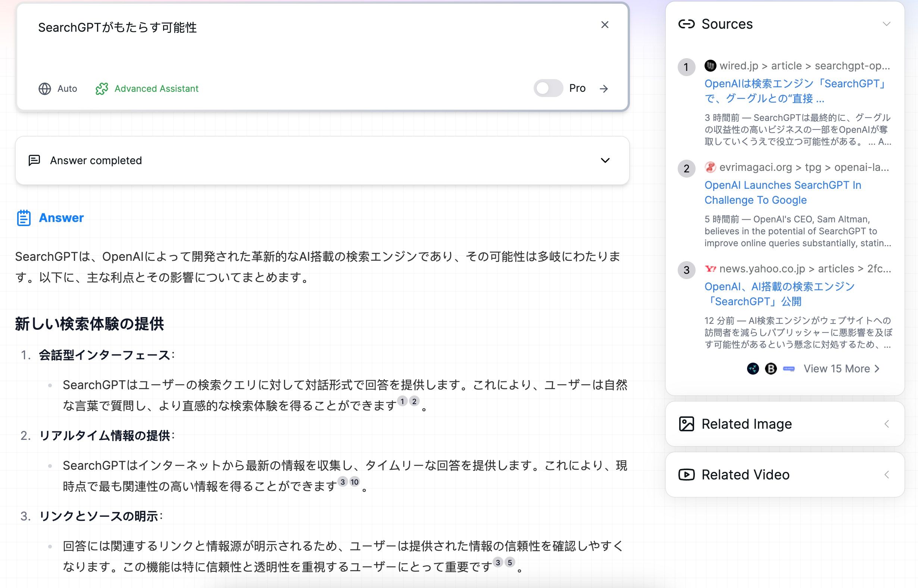The width and height of the screenshot is (918, 588).
Task: Click the Answer completed message icon
Action: 34,160
